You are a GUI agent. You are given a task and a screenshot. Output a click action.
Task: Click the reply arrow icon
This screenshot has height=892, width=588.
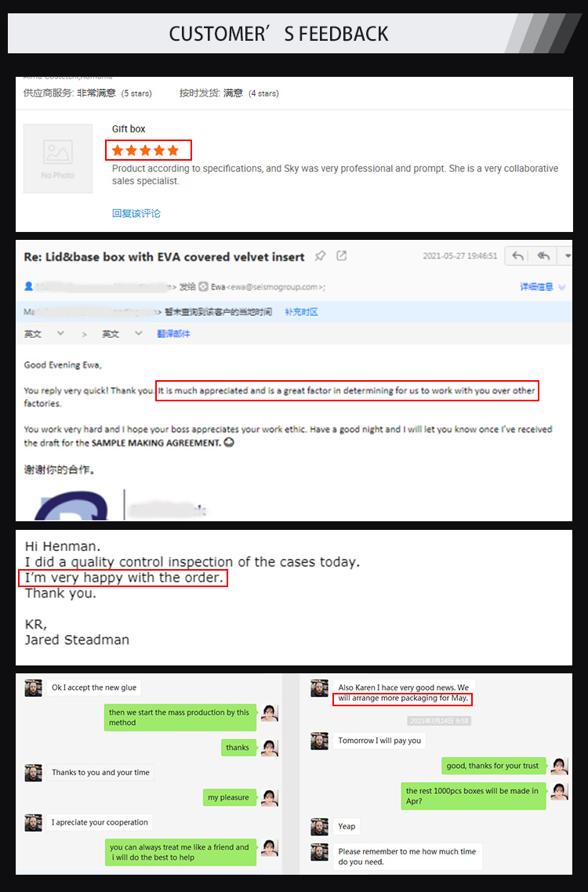[517, 256]
